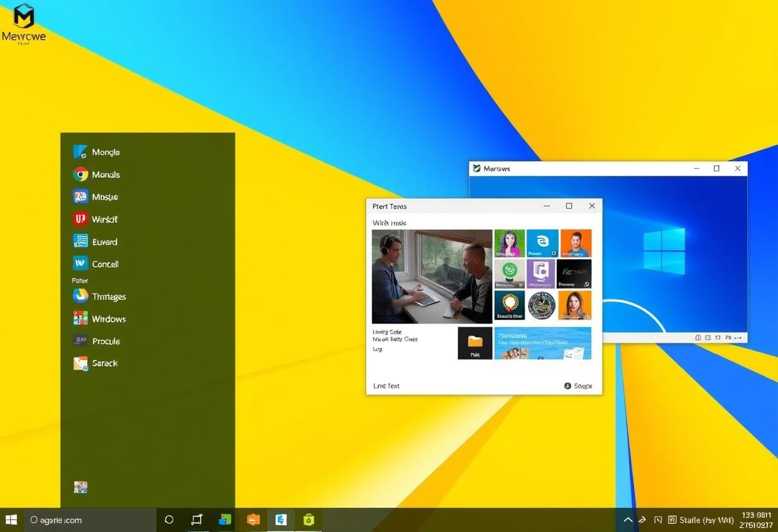The width and height of the screenshot is (778, 532).
Task: Open the dark teal tile with gold ring
Action: click(509, 305)
